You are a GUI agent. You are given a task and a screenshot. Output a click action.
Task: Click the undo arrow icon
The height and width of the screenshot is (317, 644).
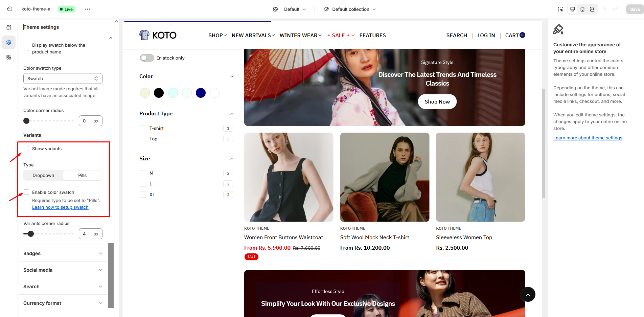click(x=604, y=9)
